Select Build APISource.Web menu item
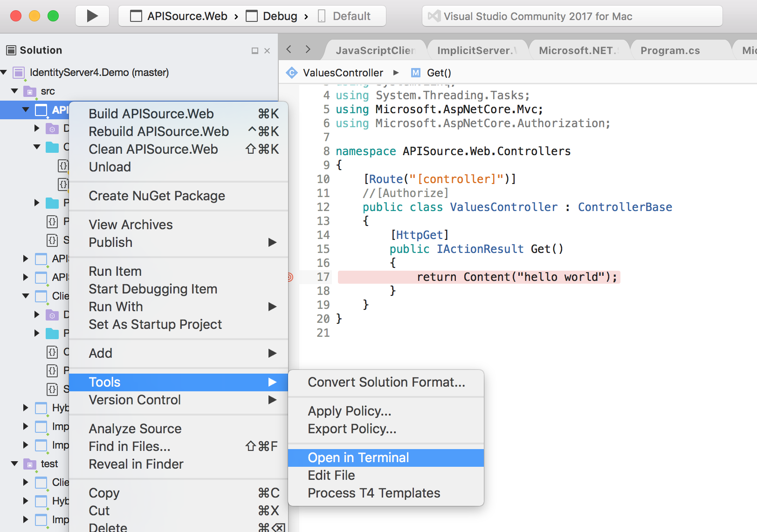 (x=179, y=114)
